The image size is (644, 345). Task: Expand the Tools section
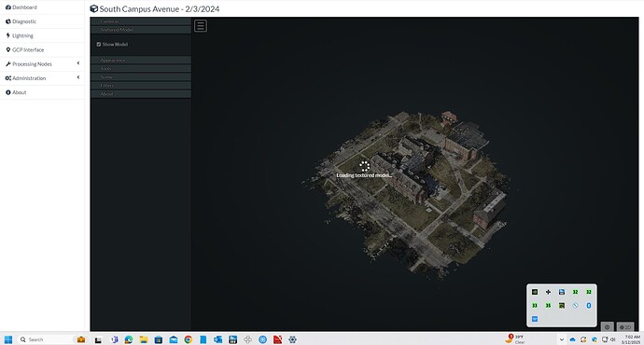tap(140, 69)
